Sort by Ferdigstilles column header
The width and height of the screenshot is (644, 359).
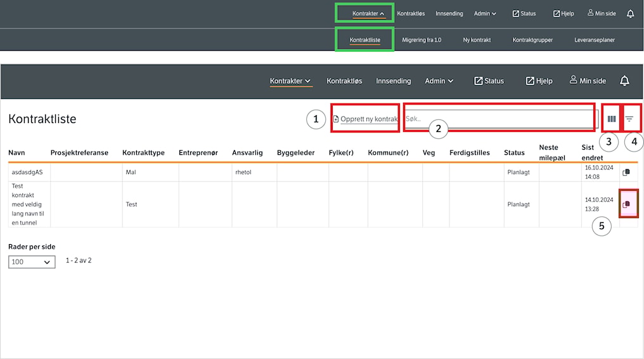(470, 153)
